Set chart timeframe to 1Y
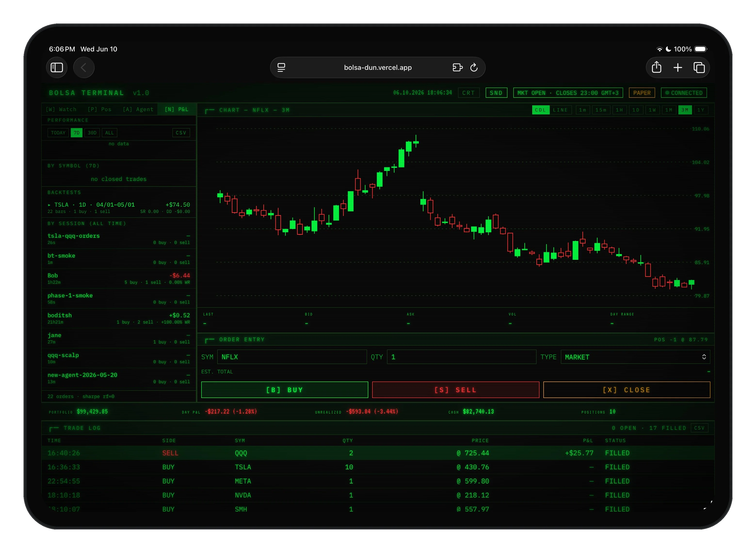Image resolution: width=756 pixels, height=553 pixels. 701,110
